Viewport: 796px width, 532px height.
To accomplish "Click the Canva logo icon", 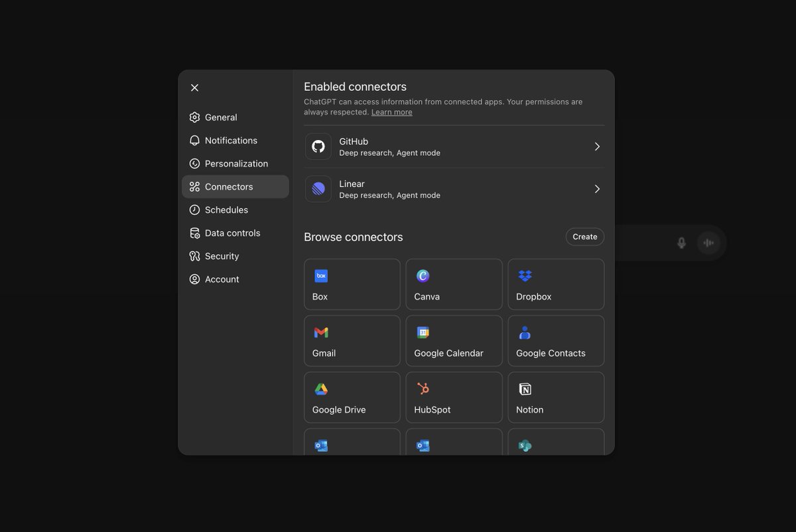I will (x=423, y=276).
